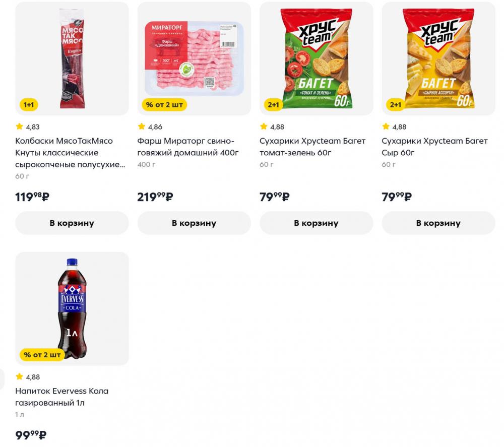Click the % от 2 шт badge on Evervess Кола
This screenshot has width=504, height=447.
click(x=42, y=355)
